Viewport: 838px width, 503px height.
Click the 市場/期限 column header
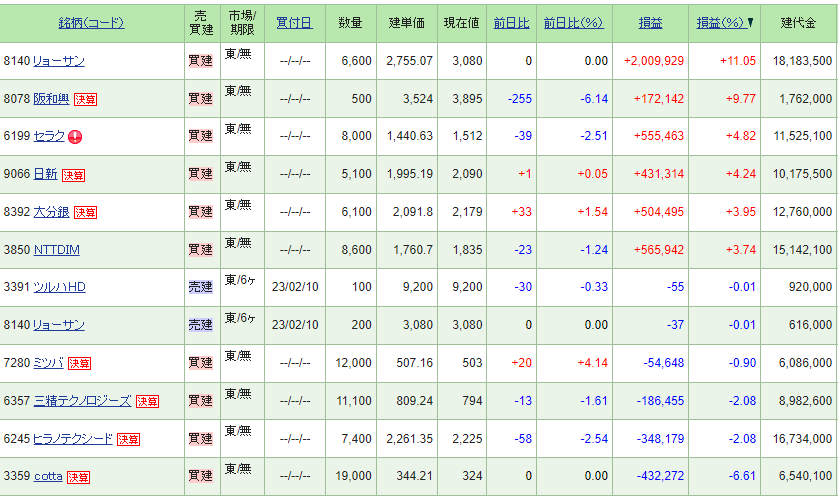click(x=242, y=23)
